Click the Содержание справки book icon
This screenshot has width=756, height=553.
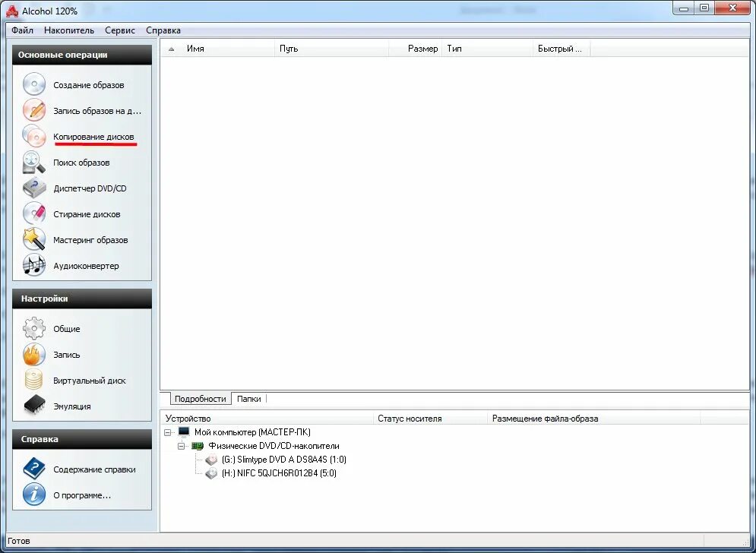pos(33,469)
